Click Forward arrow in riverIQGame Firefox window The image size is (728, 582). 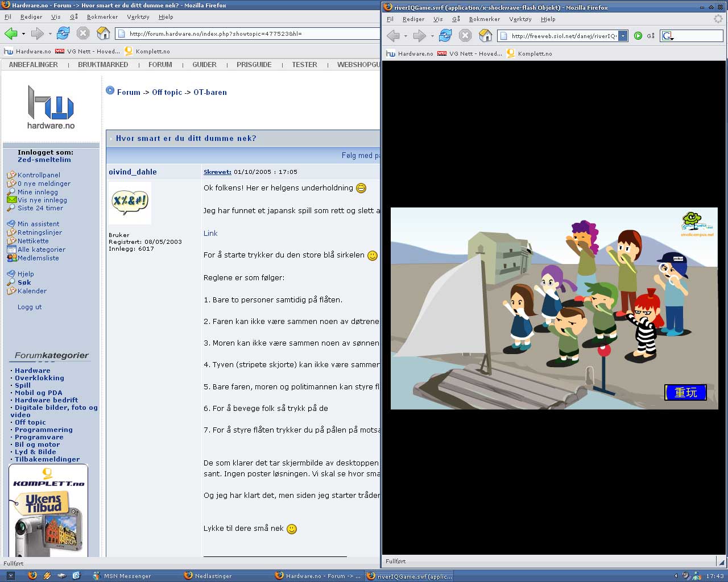(x=420, y=36)
